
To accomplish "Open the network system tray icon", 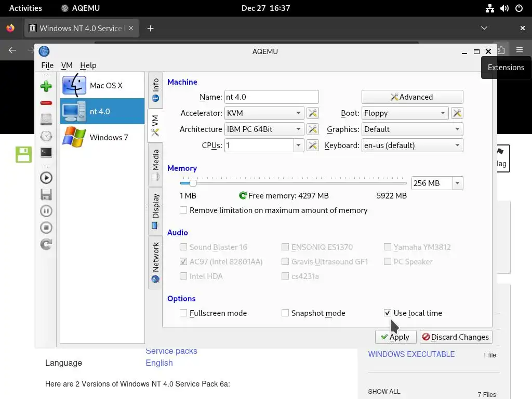I will tap(489, 8).
